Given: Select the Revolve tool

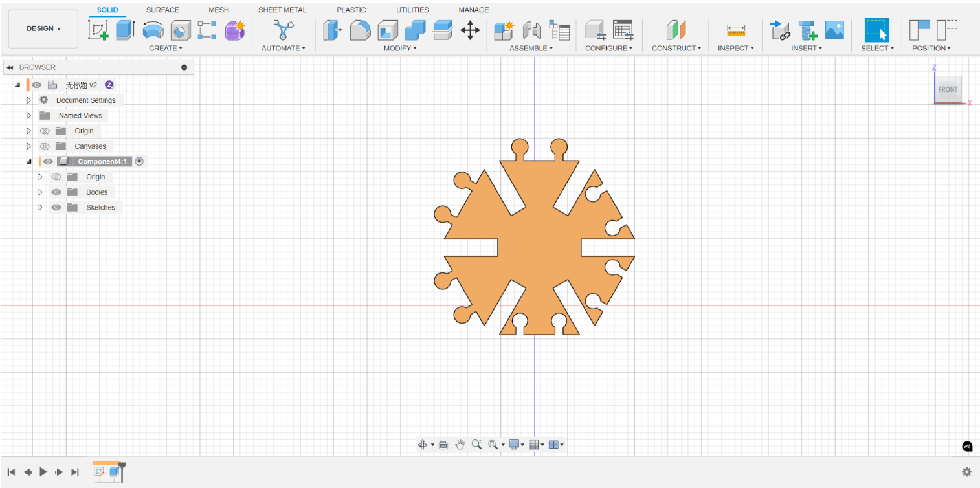Looking at the screenshot, I should click(153, 30).
